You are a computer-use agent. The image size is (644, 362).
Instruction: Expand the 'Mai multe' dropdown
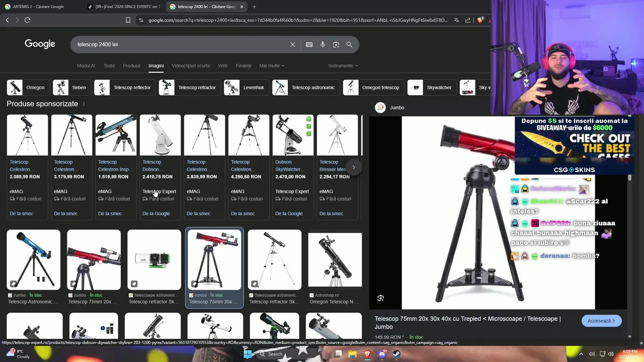(x=272, y=66)
